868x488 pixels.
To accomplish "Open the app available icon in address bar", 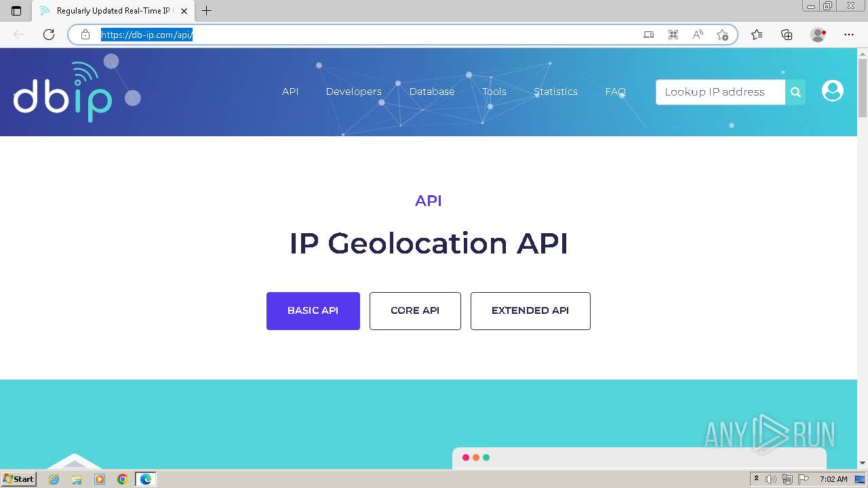I will coord(649,35).
